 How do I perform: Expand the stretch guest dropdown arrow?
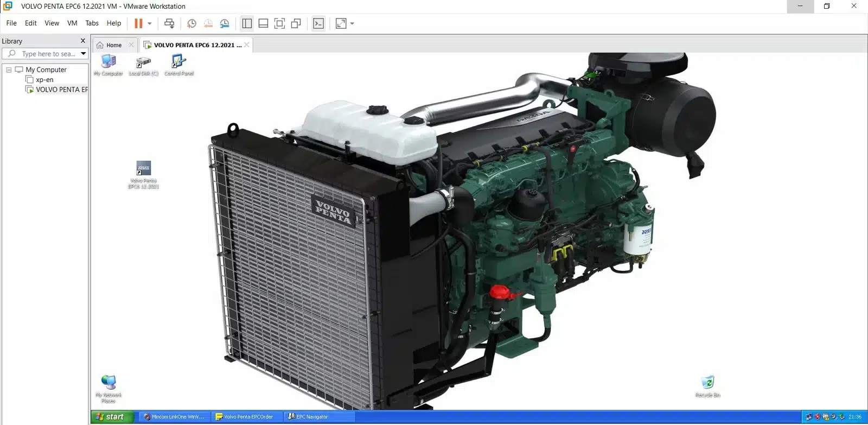[352, 23]
